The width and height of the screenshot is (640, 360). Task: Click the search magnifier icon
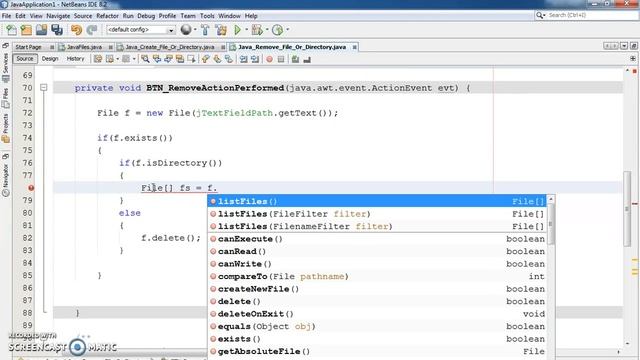coord(540,15)
